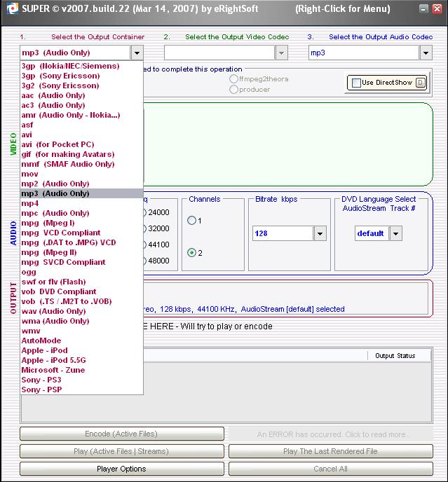Choose 2 audio channels
This screenshot has width=448, height=482.
[x=191, y=253]
